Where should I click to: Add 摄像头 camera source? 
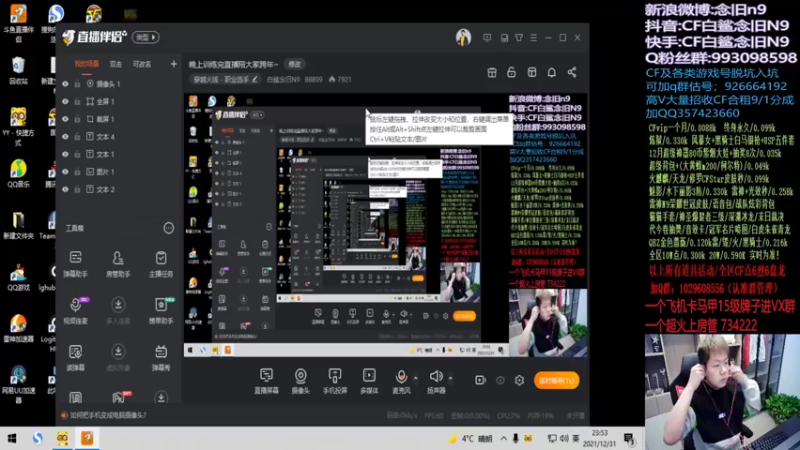click(301, 381)
